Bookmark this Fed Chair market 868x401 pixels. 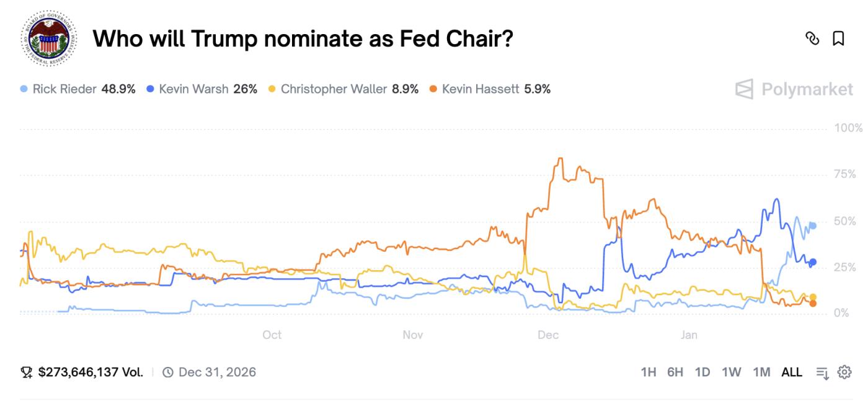coord(838,38)
